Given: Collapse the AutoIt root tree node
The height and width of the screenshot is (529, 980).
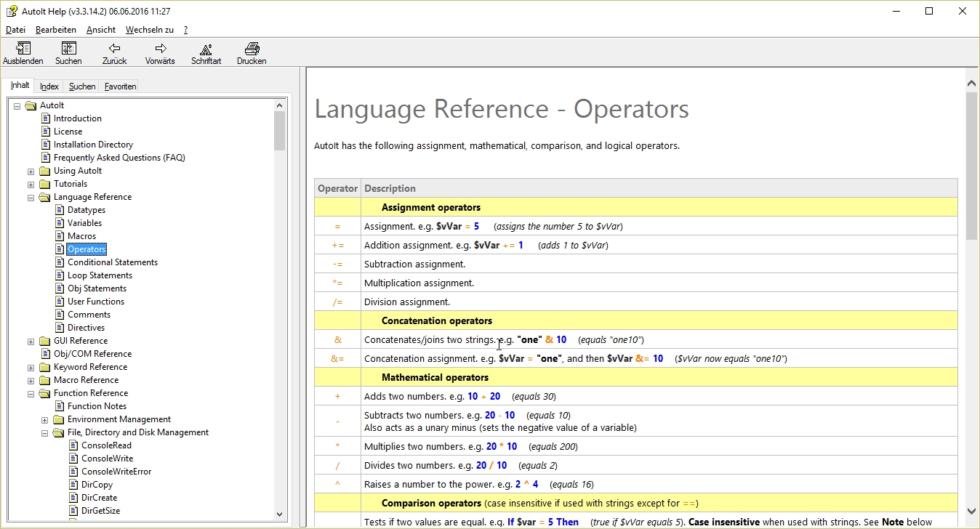Looking at the screenshot, I should pos(17,105).
